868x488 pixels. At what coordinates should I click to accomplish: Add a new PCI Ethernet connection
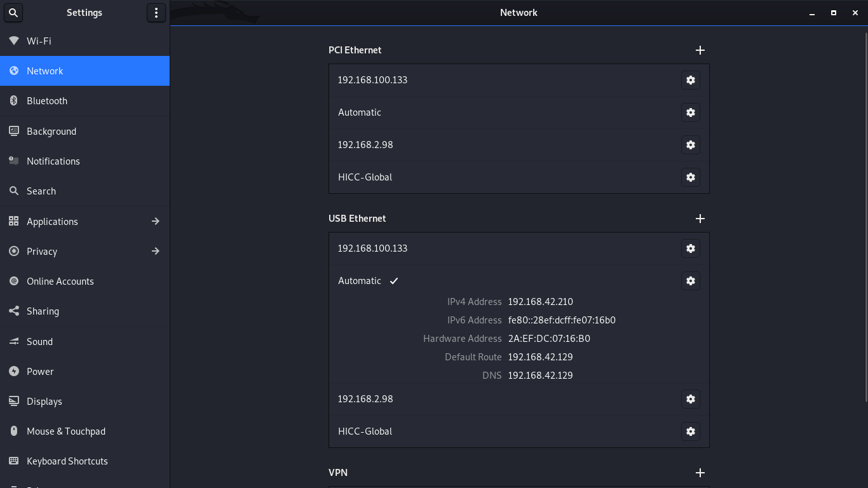700,50
